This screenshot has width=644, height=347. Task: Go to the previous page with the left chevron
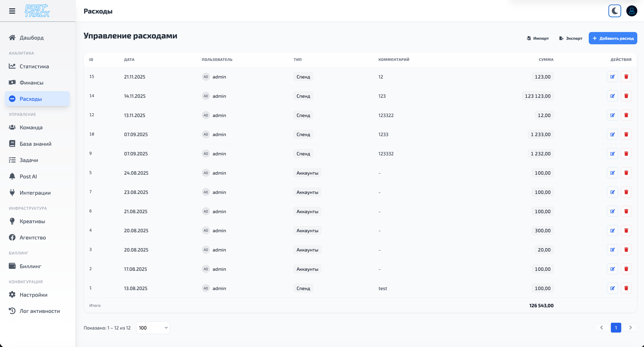pyautogui.click(x=602, y=328)
